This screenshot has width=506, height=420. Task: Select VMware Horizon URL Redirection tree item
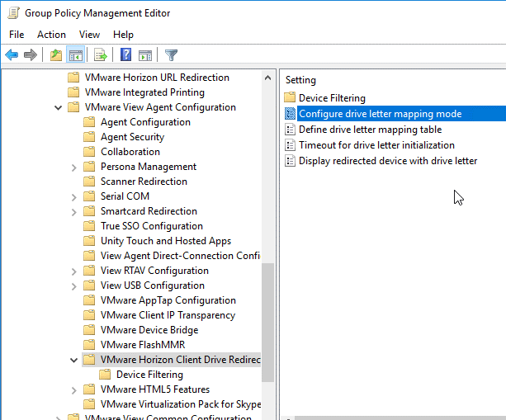(157, 78)
